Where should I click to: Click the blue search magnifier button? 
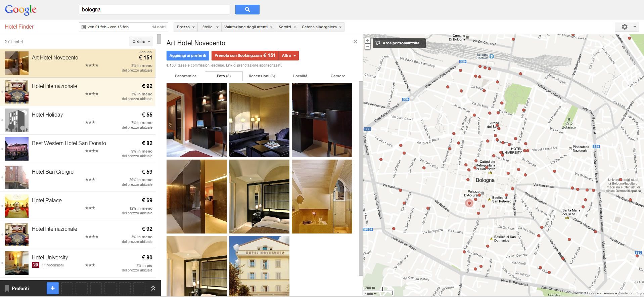pyautogui.click(x=247, y=9)
